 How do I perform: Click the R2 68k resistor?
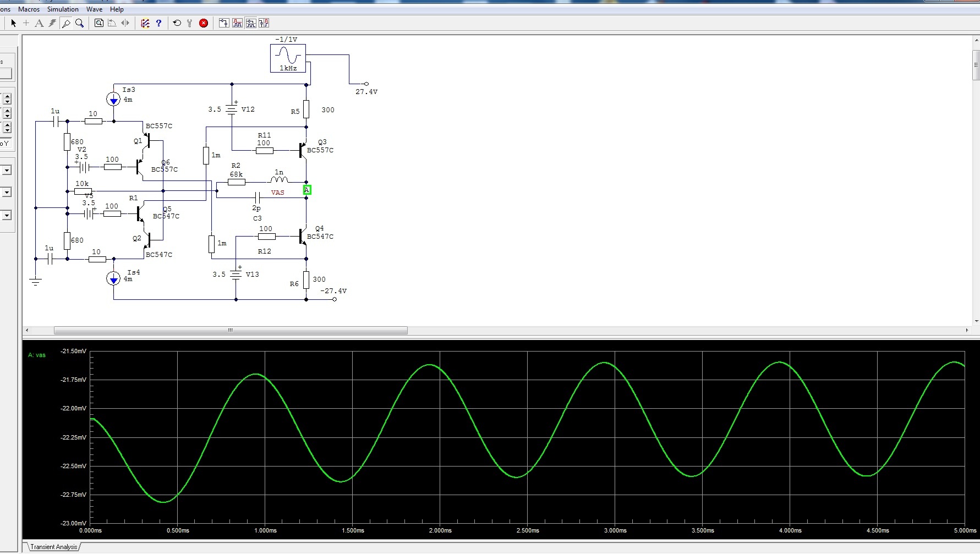pos(236,182)
